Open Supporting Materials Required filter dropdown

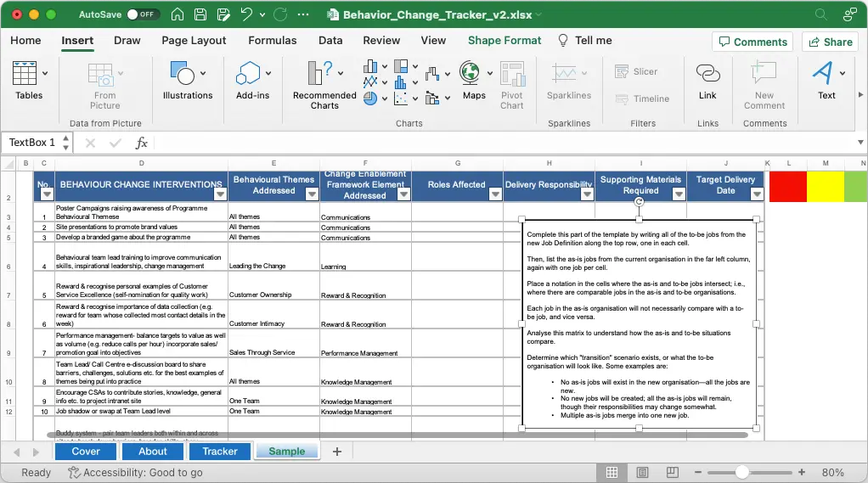point(679,194)
